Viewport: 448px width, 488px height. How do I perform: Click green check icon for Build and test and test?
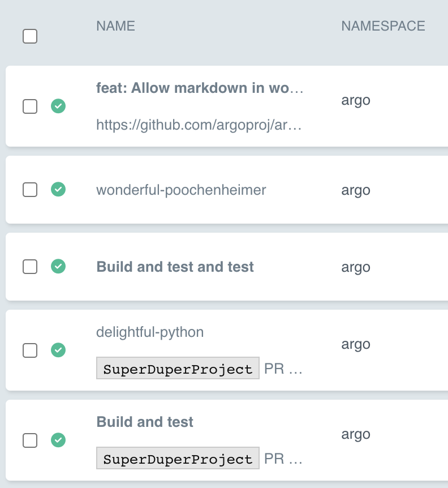[58, 266]
